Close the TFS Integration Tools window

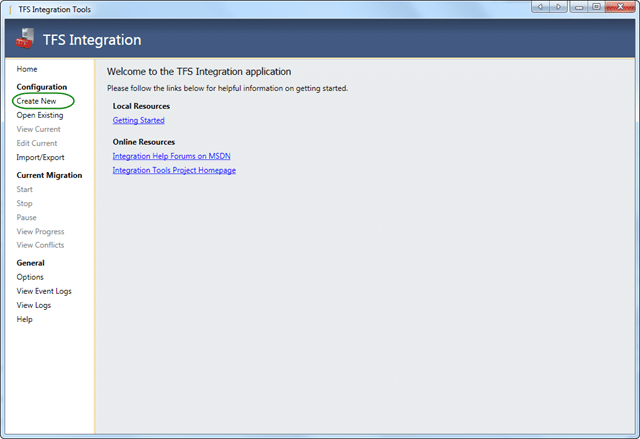(x=620, y=7)
